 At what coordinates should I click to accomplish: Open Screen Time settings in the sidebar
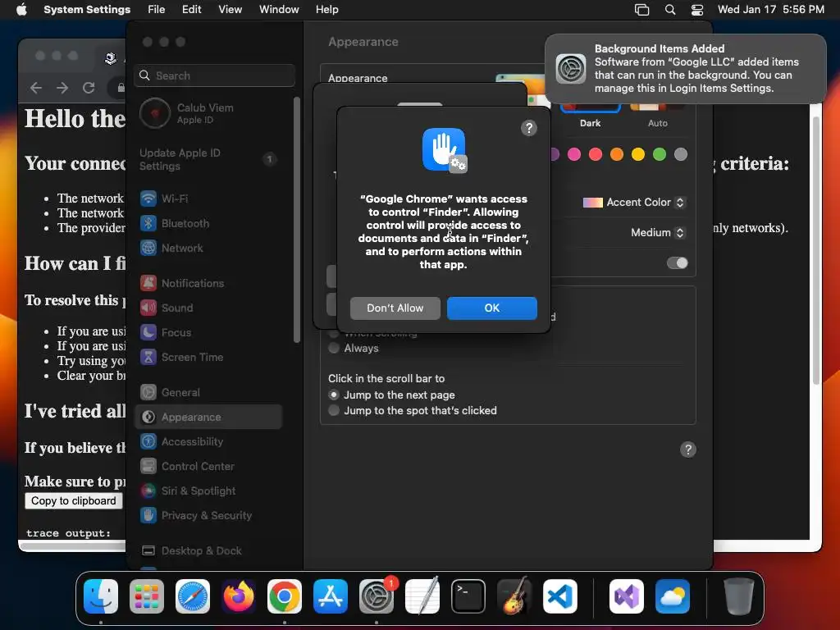point(210,358)
